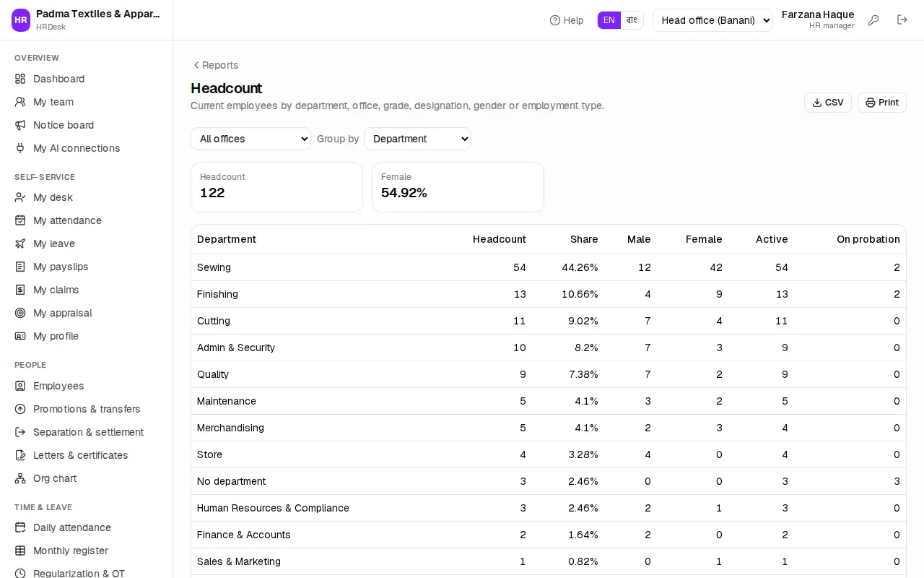Click the HR logo badge
The height and width of the screenshot is (578, 924).
click(x=21, y=20)
